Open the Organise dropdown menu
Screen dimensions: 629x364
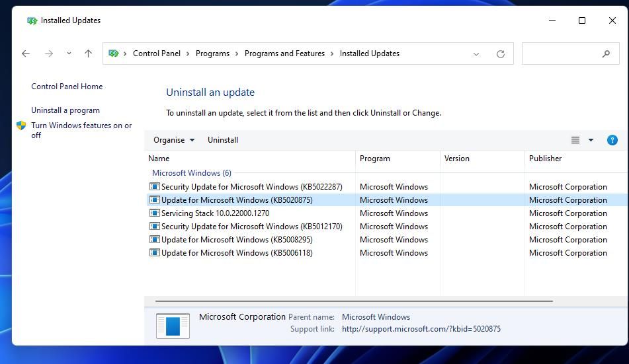[x=174, y=140]
